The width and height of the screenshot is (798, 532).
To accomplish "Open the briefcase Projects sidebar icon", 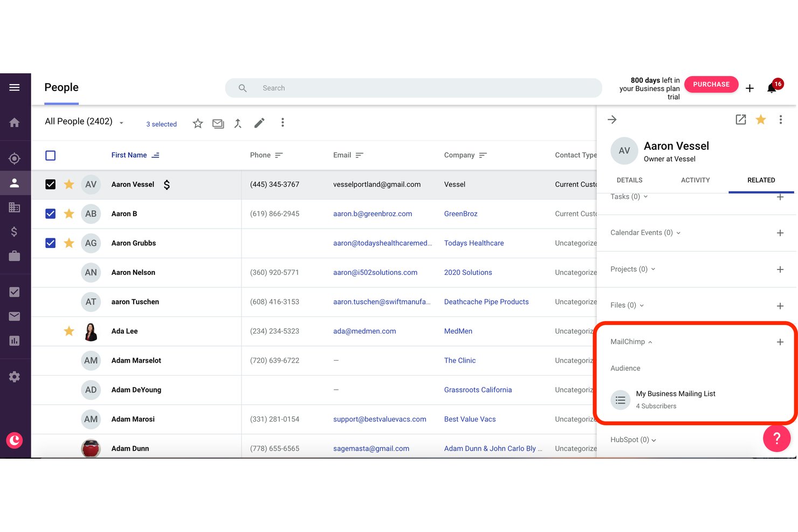I will (15, 256).
